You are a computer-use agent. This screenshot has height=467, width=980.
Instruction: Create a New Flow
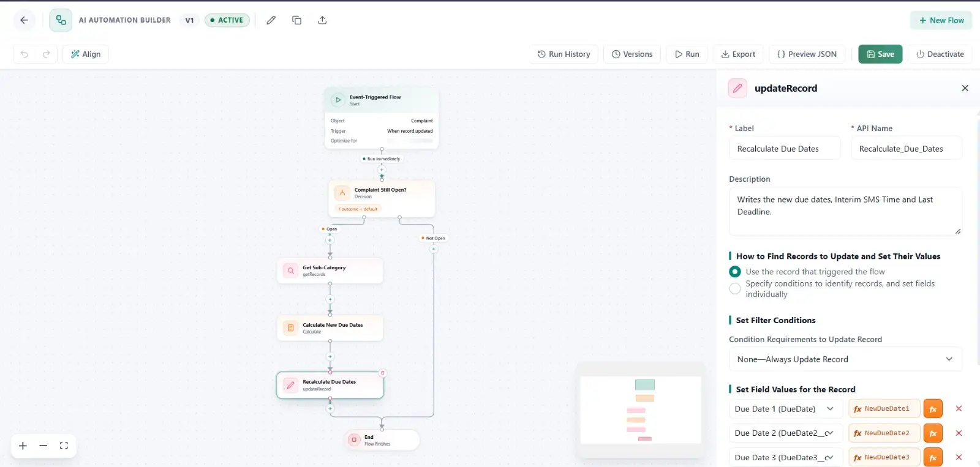coord(941,20)
